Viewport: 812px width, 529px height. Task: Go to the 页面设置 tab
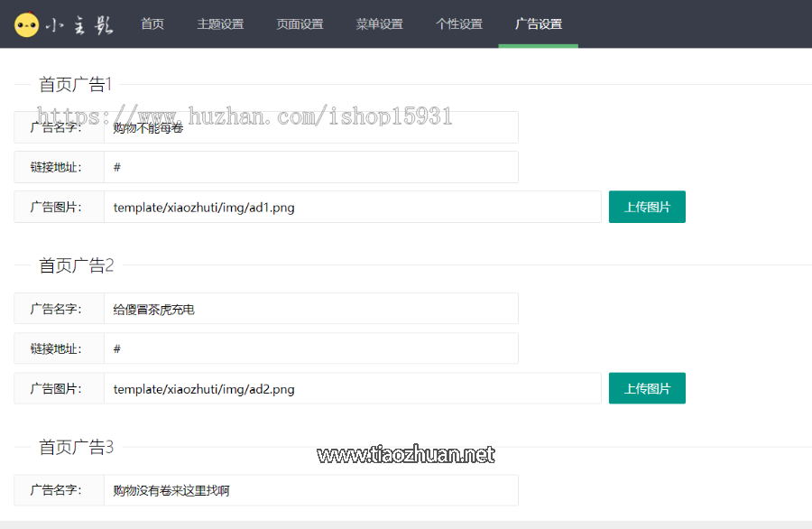(x=300, y=24)
